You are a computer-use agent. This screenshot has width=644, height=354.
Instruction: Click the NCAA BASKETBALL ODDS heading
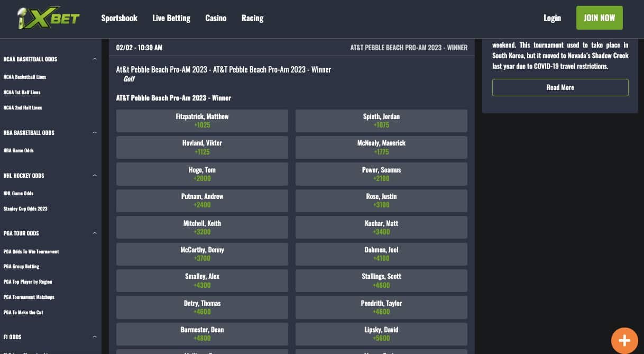tap(30, 59)
